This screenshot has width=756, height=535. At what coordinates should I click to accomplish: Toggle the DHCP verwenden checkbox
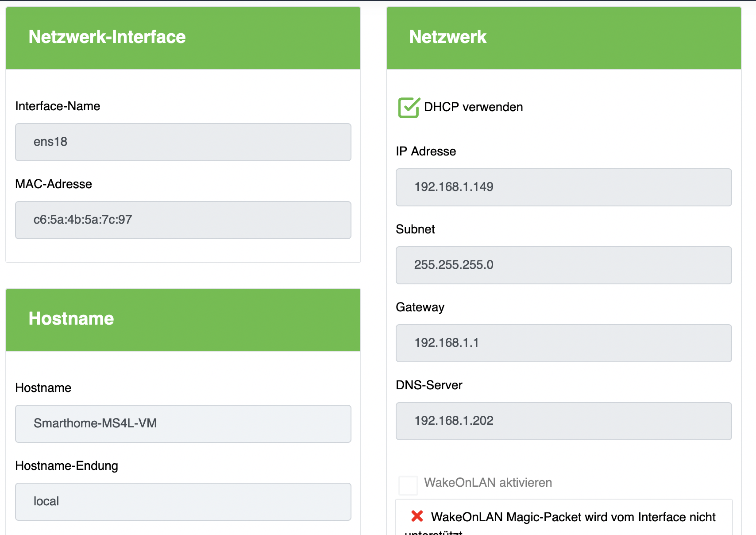(x=408, y=108)
